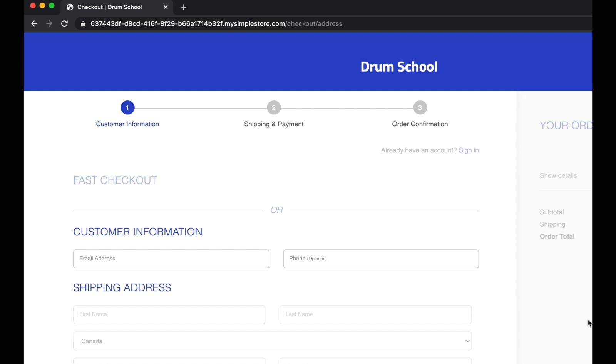
Task: Click into the First Name field
Action: pyautogui.click(x=169, y=314)
